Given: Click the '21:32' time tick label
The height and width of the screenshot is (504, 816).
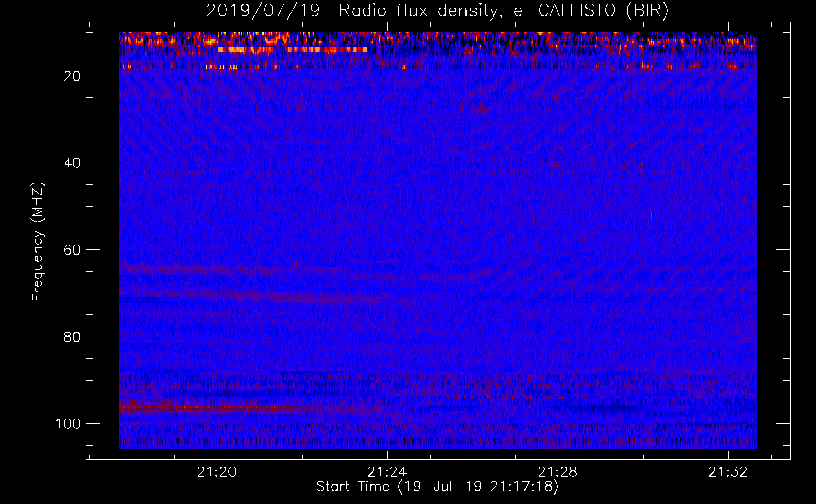Looking at the screenshot, I should coord(728,472).
